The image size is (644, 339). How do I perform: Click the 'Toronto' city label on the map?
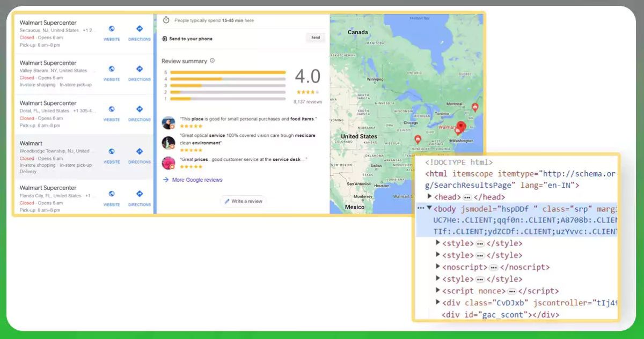click(442, 114)
